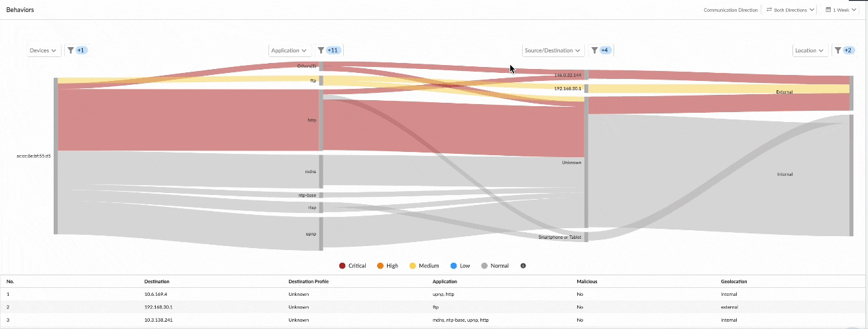The height and width of the screenshot is (329, 868).
Task: Click the Source/Destination filter funnel icon
Action: click(x=594, y=50)
